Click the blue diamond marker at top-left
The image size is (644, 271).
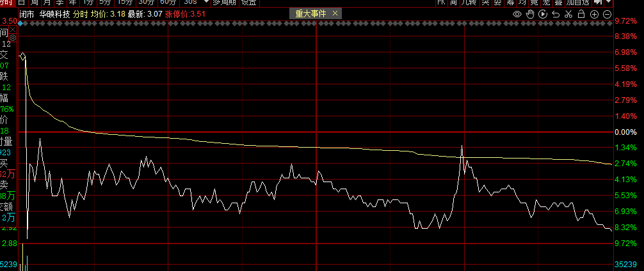[20, 24]
